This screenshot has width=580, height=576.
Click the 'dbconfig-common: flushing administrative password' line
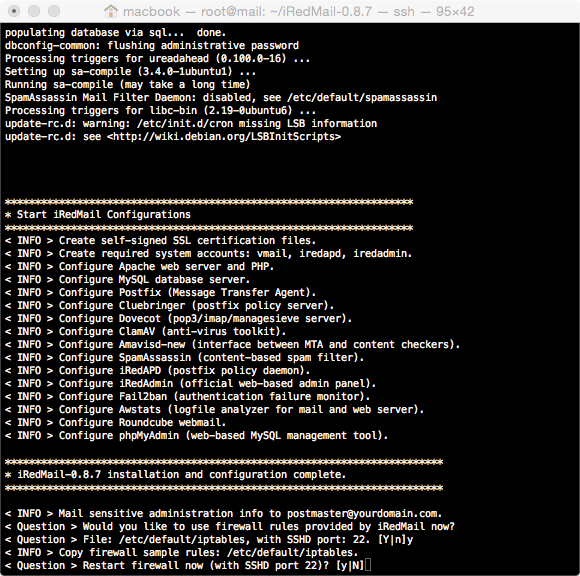[152, 46]
